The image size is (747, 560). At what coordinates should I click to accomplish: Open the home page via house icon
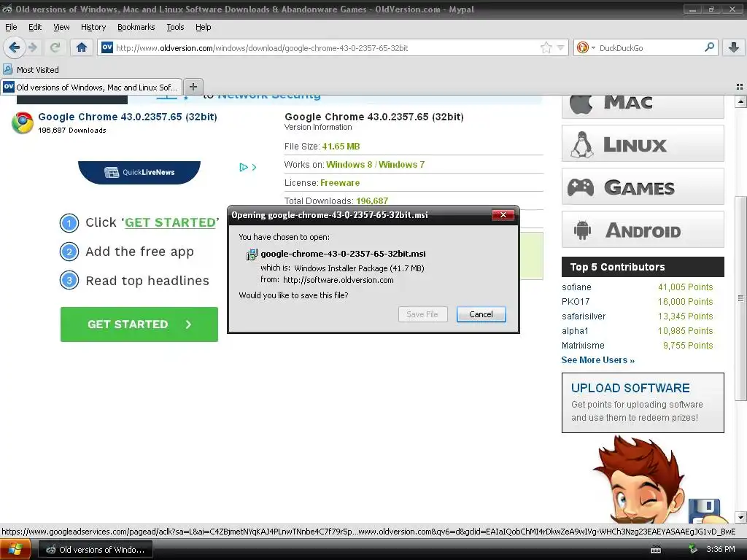[82, 47]
